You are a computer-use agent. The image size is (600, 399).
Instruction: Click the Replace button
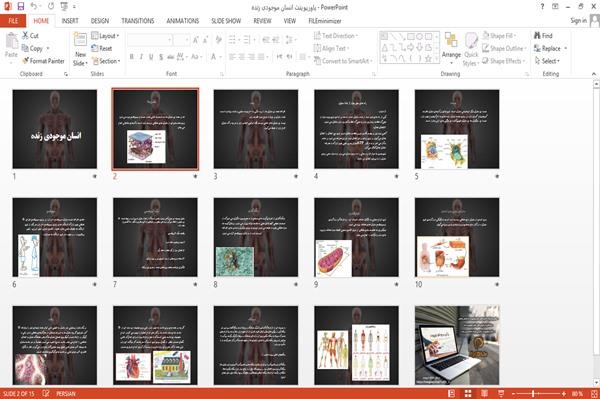click(x=551, y=48)
